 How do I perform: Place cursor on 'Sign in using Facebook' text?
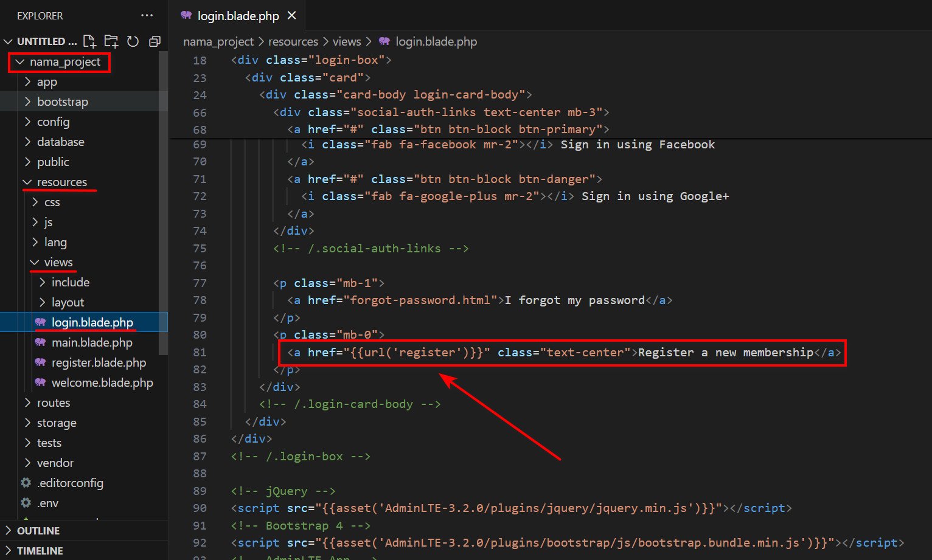pyautogui.click(x=638, y=145)
